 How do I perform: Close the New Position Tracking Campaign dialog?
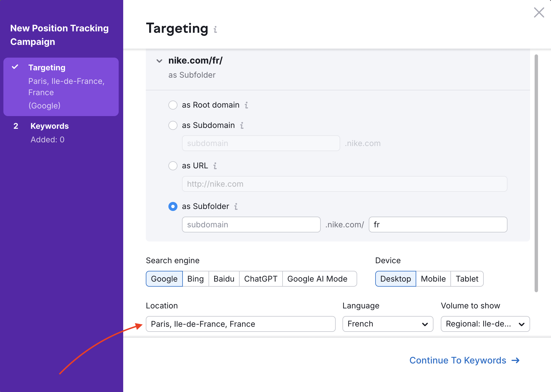(x=539, y=12)
